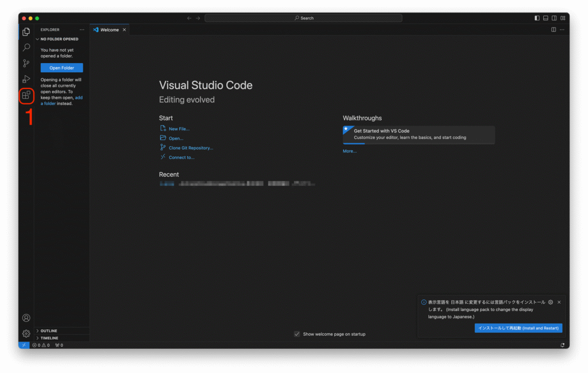This screenshot has height=373, width=588.
Task: Toggle secondary side bar layout icon
Action: coord(554,18)
